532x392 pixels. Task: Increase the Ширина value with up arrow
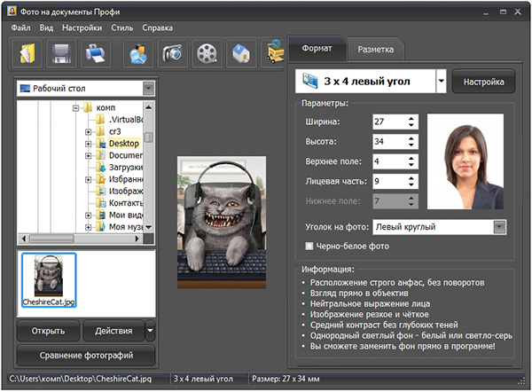tap(412, 116)
